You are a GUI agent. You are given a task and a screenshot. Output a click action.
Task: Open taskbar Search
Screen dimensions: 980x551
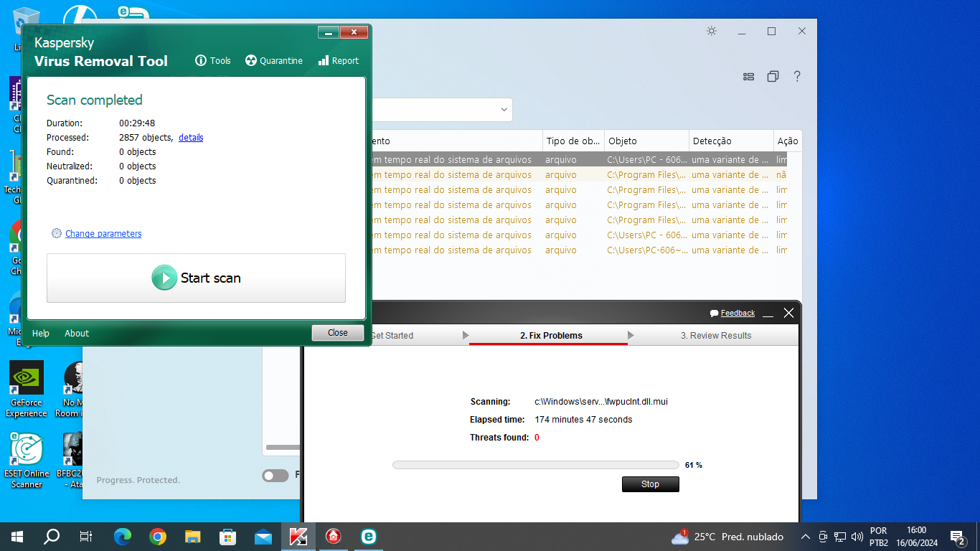click(x=52, y=536)
